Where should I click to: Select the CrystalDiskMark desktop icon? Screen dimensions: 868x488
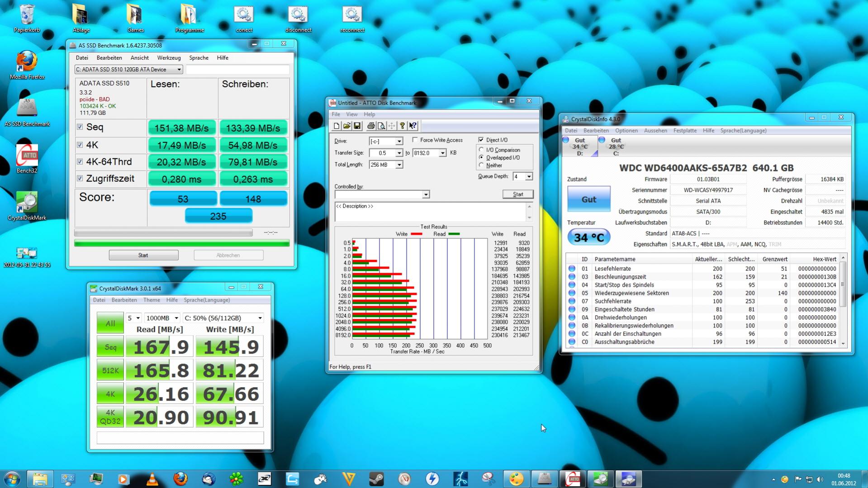(x=27, y=206)
